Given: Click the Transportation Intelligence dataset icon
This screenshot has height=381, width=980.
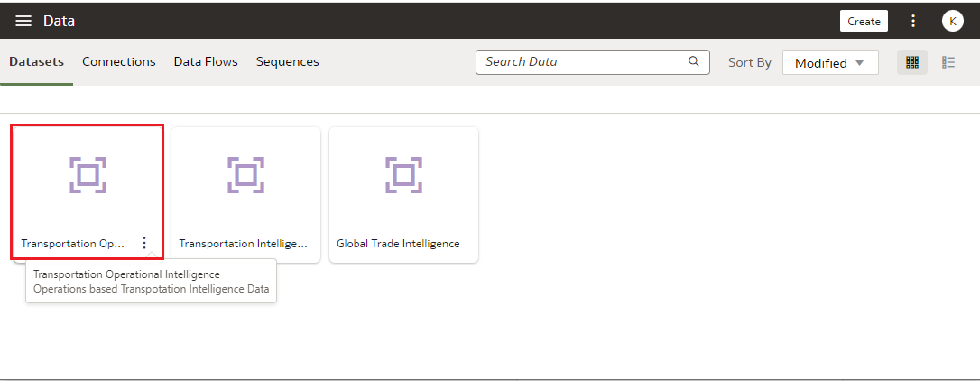Looking at the screenshot, I should [245, 174].
